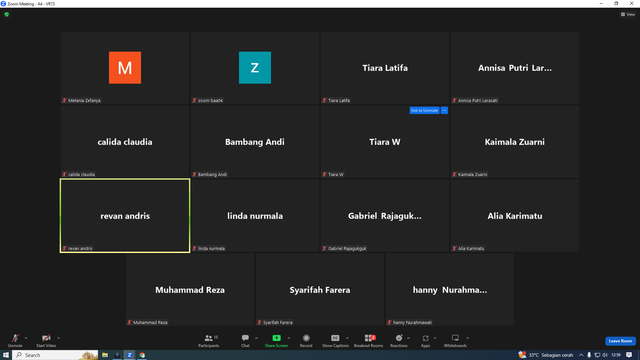Screen dimensions: 640x360
Task: Click the system tray microphone icon
Action: point(589,355)
